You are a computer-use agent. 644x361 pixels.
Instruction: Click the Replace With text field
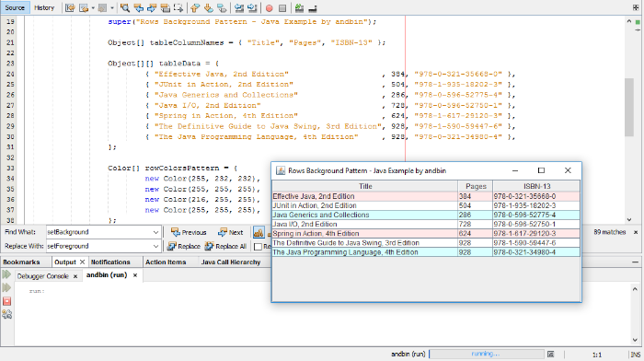(98, 246)
